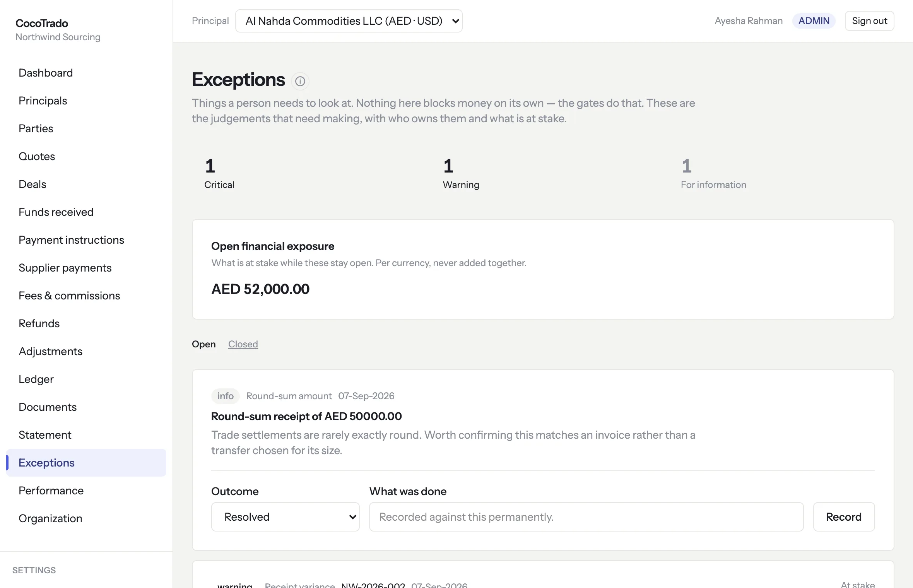913x588 pixels.
Task: Click the Round-sum amount type label
Action: tap(289, 396)
